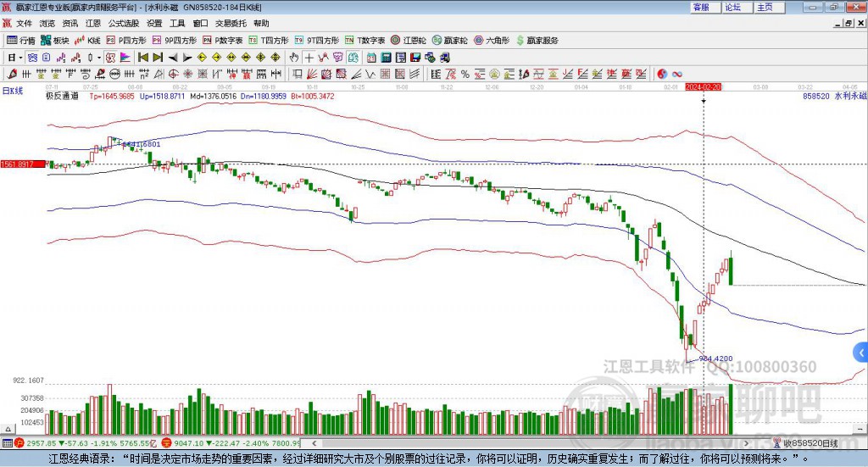Click the 主页 homepage button
This screenshot has width=868, height=467.
[x=769, y=7]
